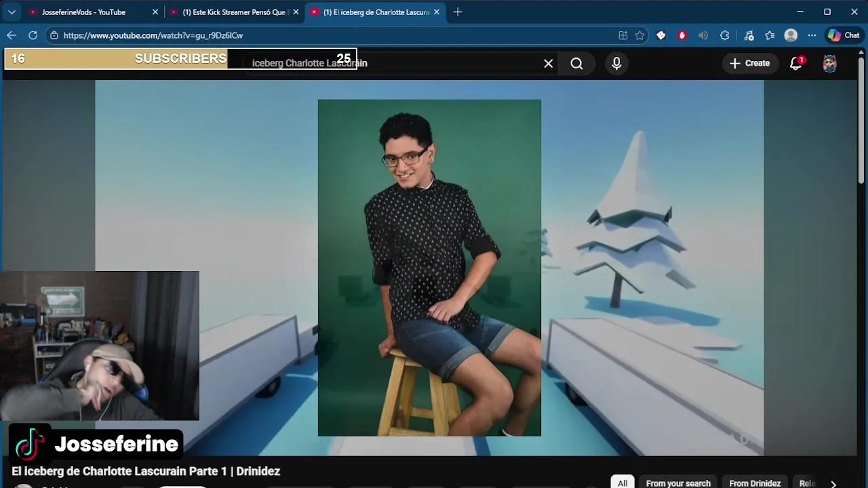This screenshot has width=868, height=488.
Task: View site information lock icon
Action: tap(54, 35)
